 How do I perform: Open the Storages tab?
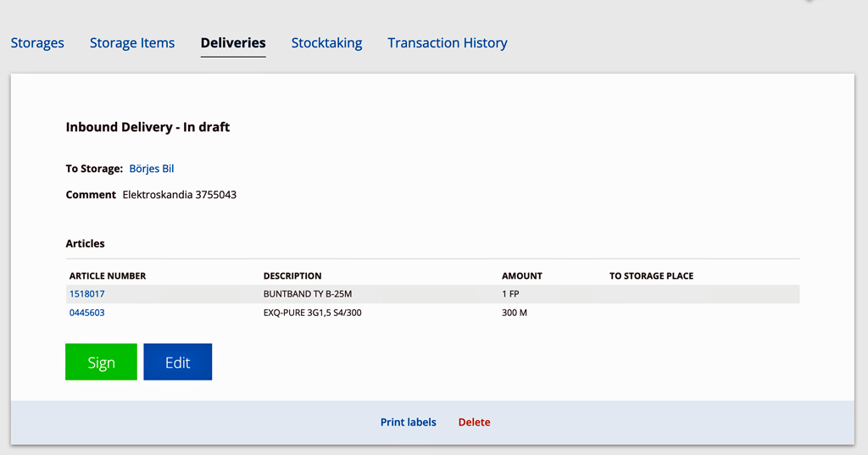point(37,42)
